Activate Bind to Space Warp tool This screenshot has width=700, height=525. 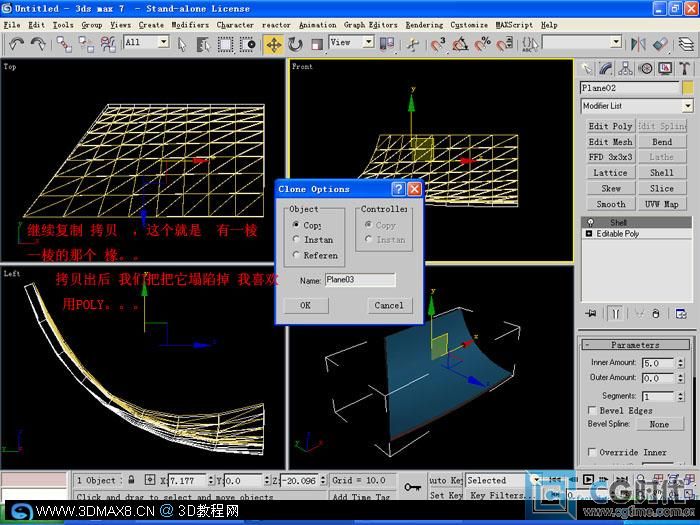[x=108, y=44]
